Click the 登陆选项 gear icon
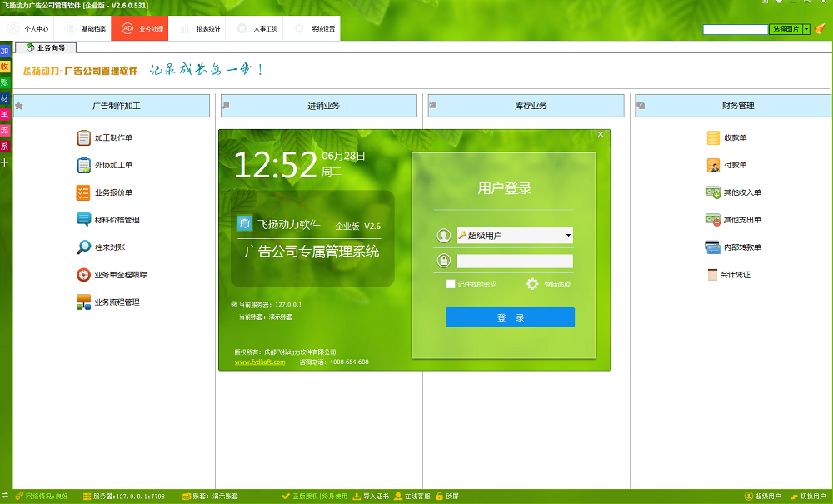Screen dimensions: 833x504 (x=533, y=284)
